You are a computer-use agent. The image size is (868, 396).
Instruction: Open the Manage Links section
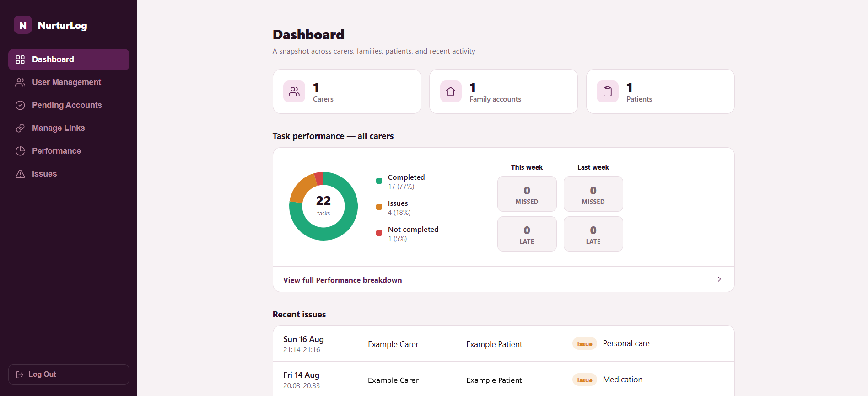pos(69,128)
